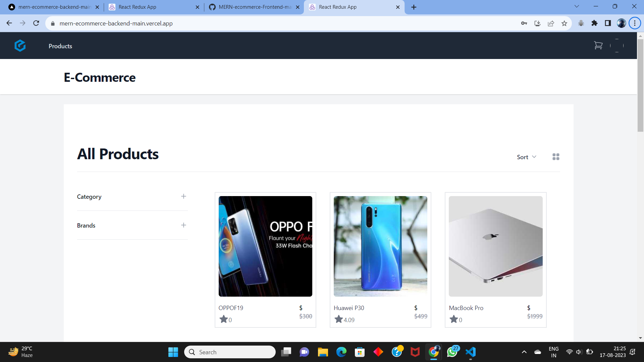644x362 pixels.
Task: Switch to grid view layout icon
Action: click(x=556, y=157)
